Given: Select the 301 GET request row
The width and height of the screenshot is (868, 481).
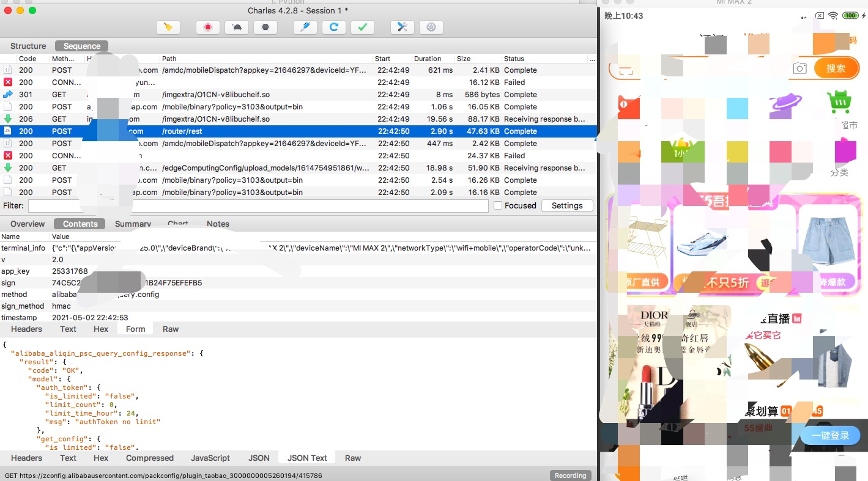Looking at the screenshot, I should click(x=298, y=95).
